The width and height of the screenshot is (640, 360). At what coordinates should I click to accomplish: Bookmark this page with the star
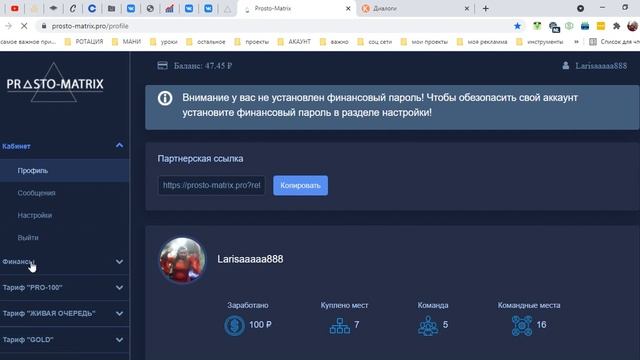[517, 26]
